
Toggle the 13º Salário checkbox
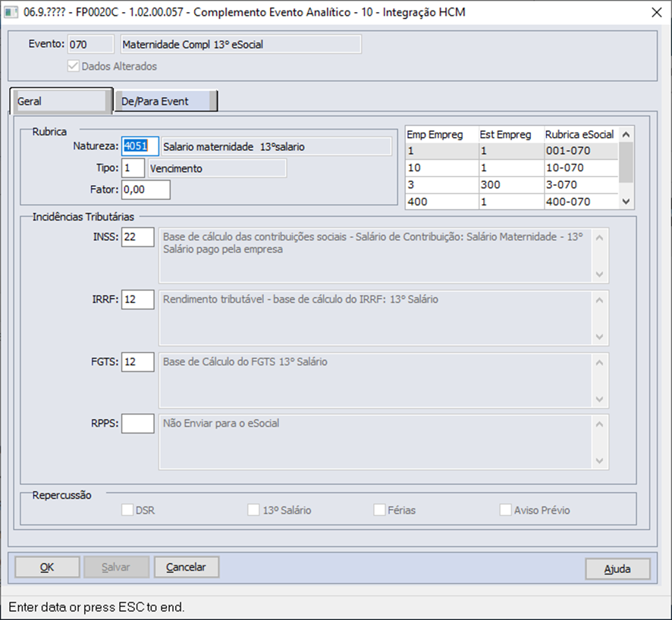(x=254, y=510)
